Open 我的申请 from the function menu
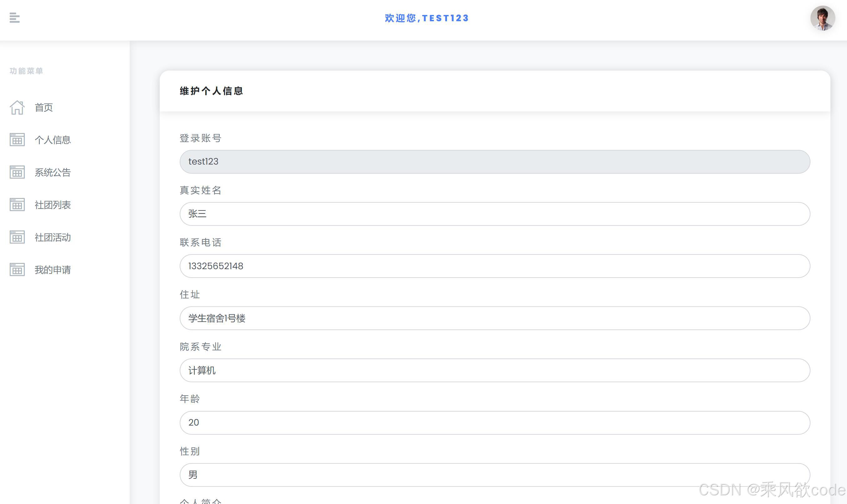Screen dimensions: 847x504 53,270
